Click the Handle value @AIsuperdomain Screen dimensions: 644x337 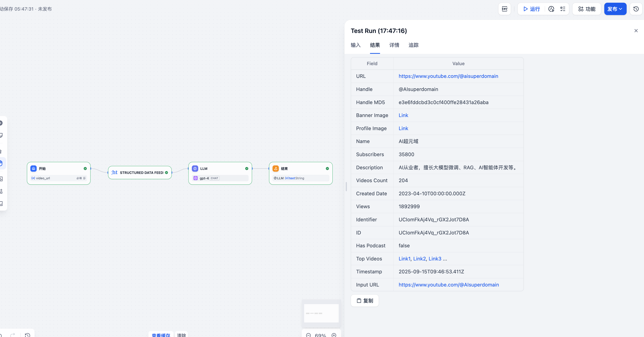(418, 89)
